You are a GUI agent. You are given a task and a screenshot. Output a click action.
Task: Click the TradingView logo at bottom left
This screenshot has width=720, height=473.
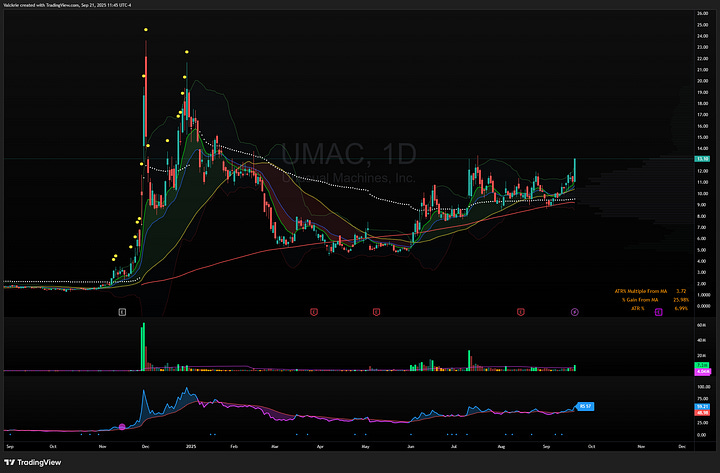[33, 462]
